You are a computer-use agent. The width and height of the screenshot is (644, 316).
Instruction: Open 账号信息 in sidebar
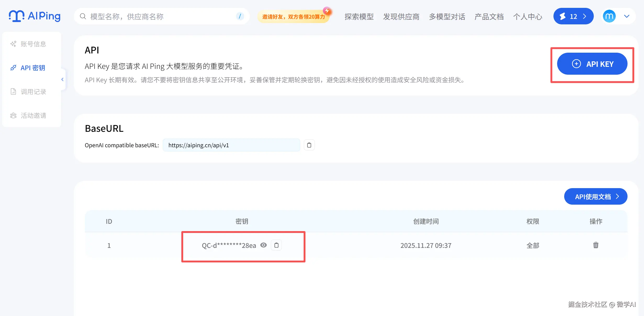[x=33, y=44]
